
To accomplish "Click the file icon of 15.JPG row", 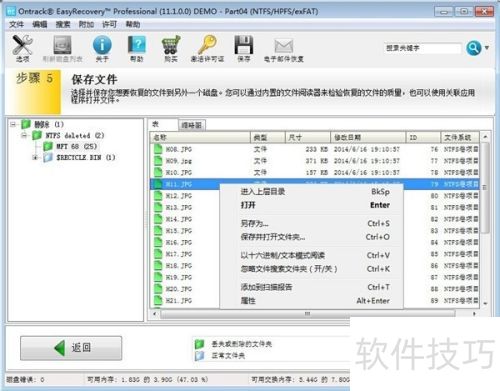I will click(158, 231).
